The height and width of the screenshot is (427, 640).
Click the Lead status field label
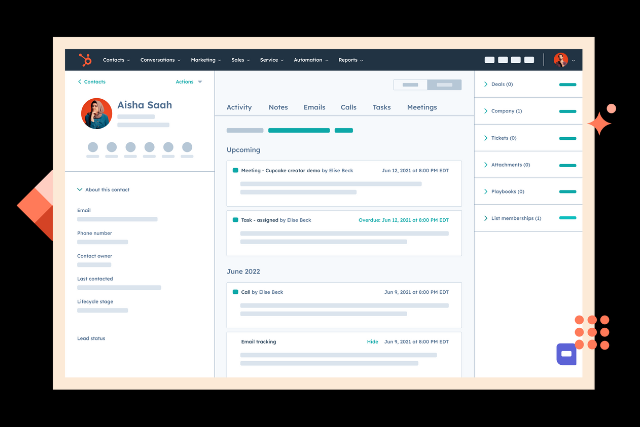[91, 338]
